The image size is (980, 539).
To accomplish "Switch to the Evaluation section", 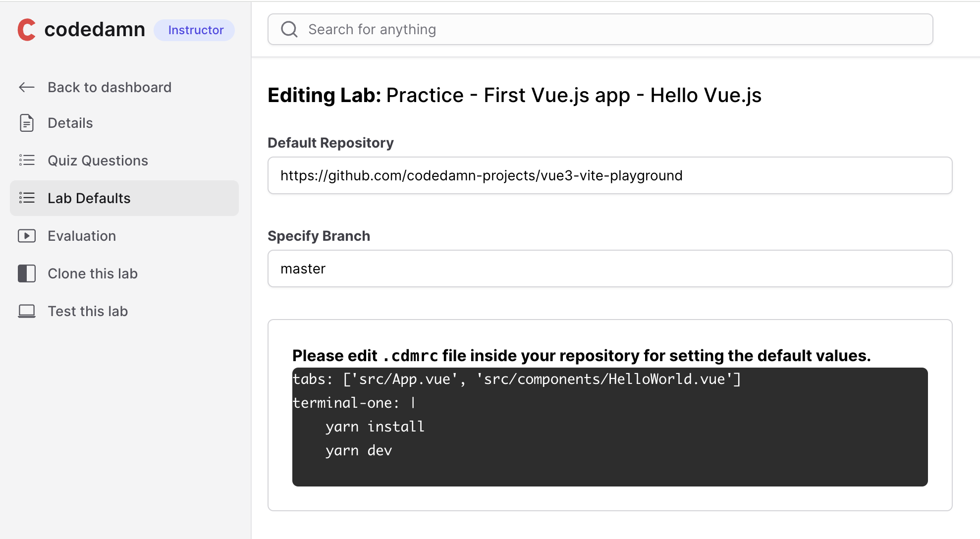I will pos(82,236).
